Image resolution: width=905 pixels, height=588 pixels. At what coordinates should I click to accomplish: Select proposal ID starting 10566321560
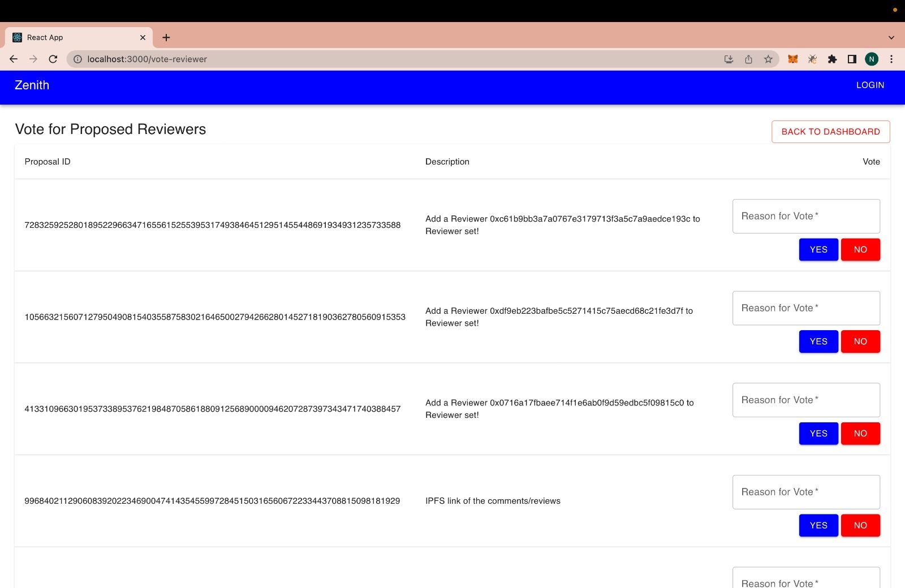click(215, 317)
